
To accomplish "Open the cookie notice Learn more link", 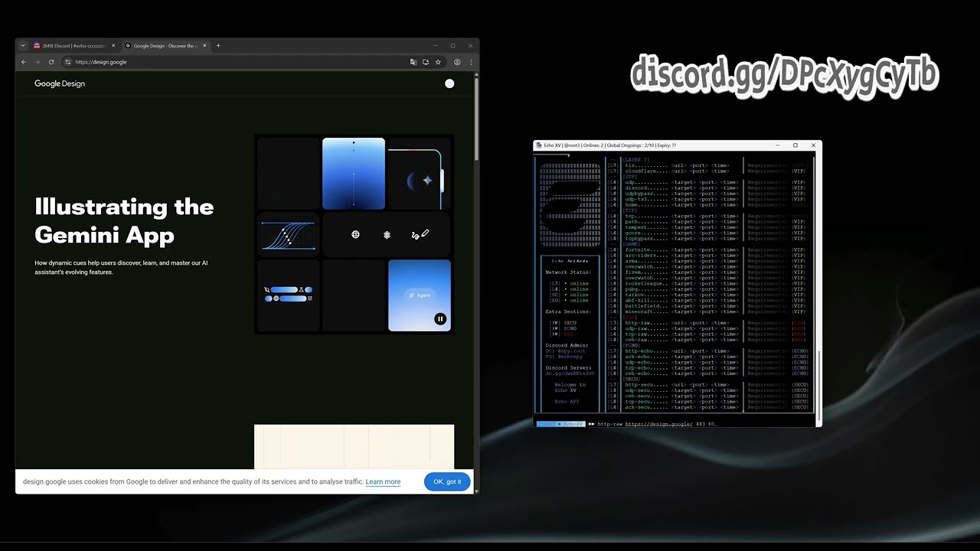I will pyautogui.click(x=383, y=481).
